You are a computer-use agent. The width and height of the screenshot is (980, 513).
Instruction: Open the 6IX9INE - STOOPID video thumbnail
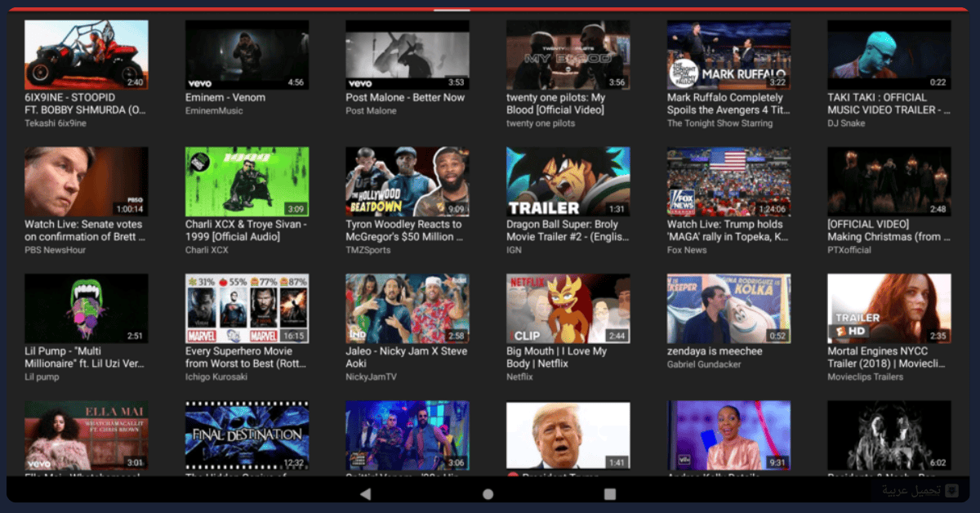coord(87,55)
